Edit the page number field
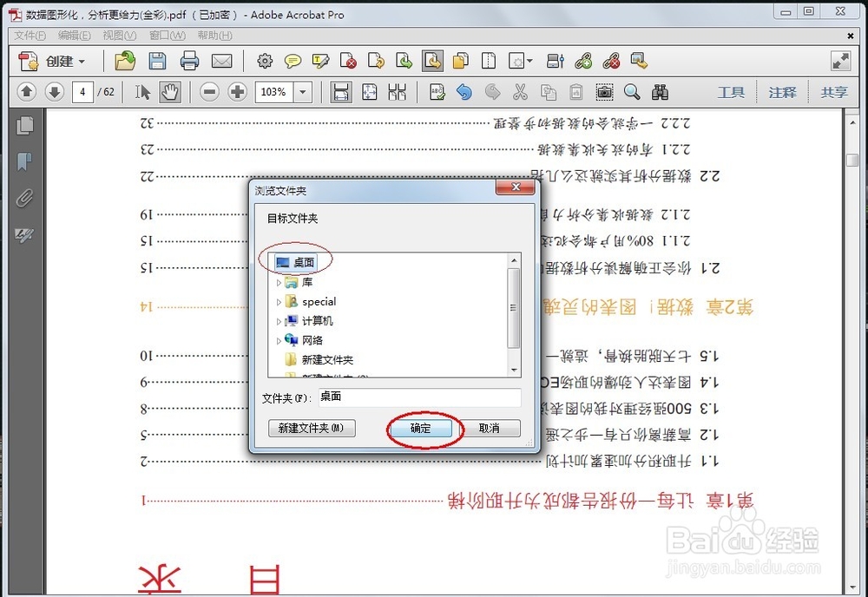Image resolution: width=868 pixels, height=597 pixels. (x=82, y=92)
